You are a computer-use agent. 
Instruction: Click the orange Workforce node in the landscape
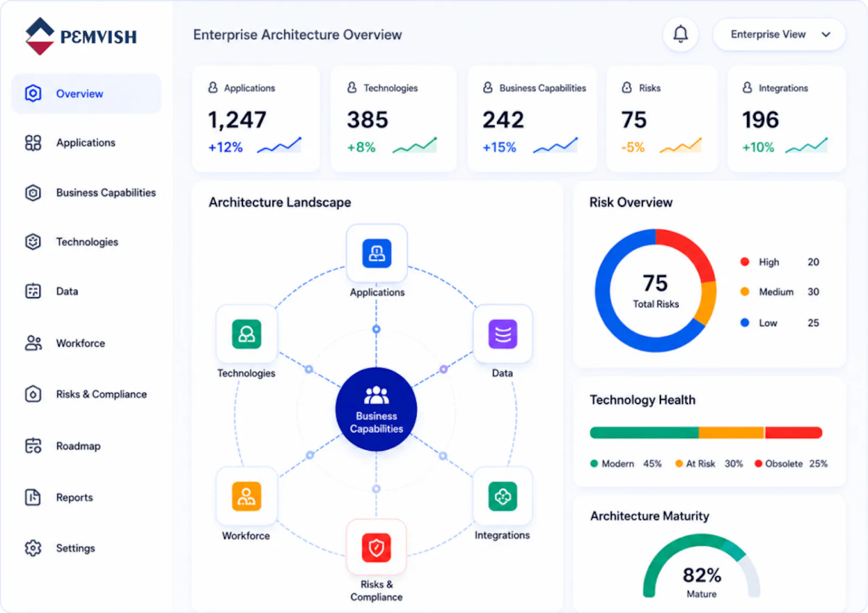246,496
